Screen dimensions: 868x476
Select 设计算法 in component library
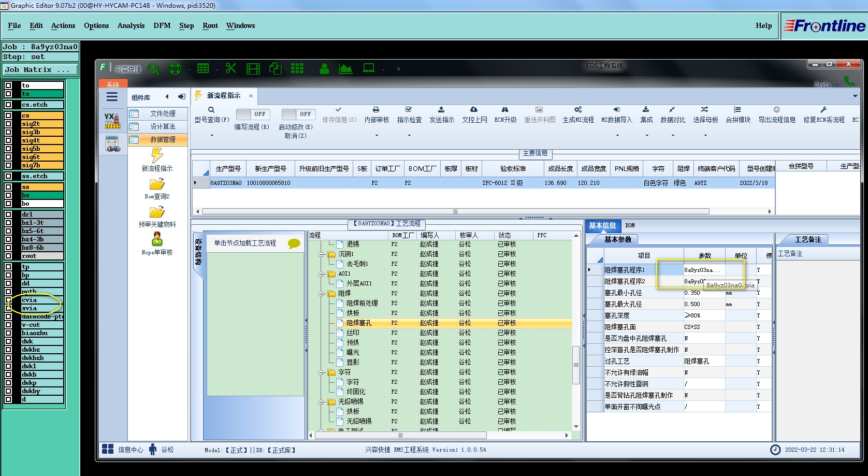(158, 126)
